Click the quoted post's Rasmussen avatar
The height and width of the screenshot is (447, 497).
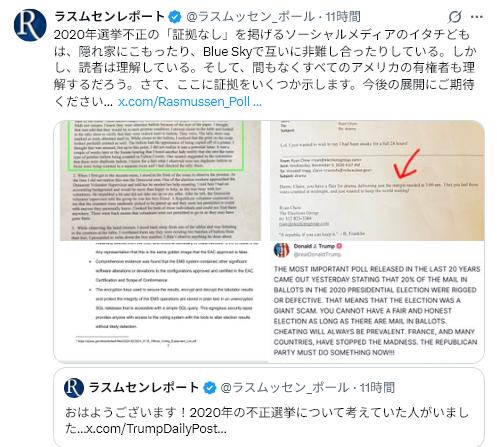pyautogui.click(x=74, y=388)
